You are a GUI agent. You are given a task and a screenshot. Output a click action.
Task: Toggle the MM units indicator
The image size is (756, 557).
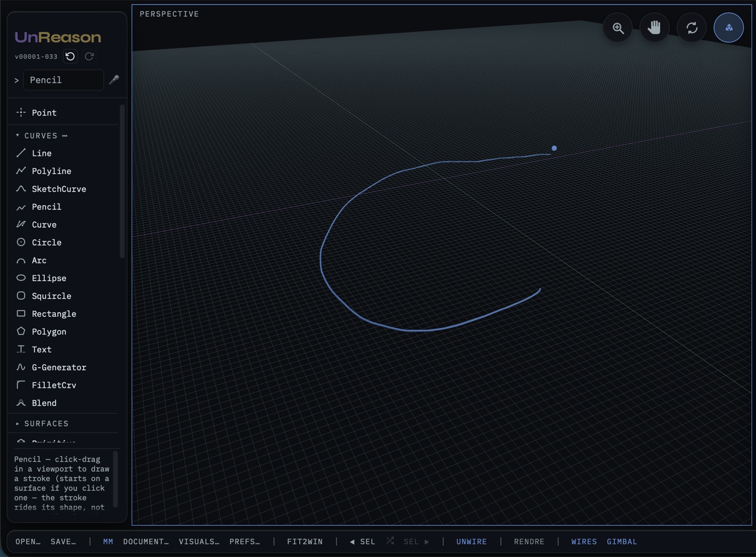tap(108, 541)
